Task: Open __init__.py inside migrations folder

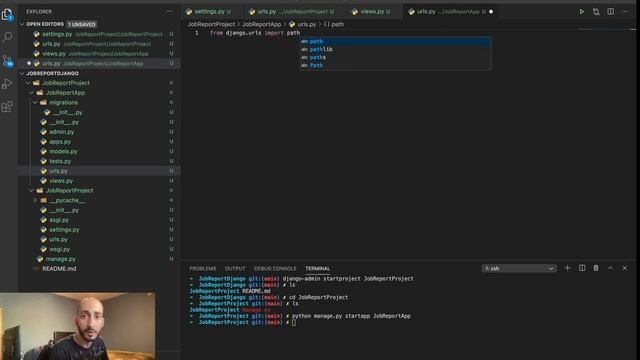Action: pos(99,112)
